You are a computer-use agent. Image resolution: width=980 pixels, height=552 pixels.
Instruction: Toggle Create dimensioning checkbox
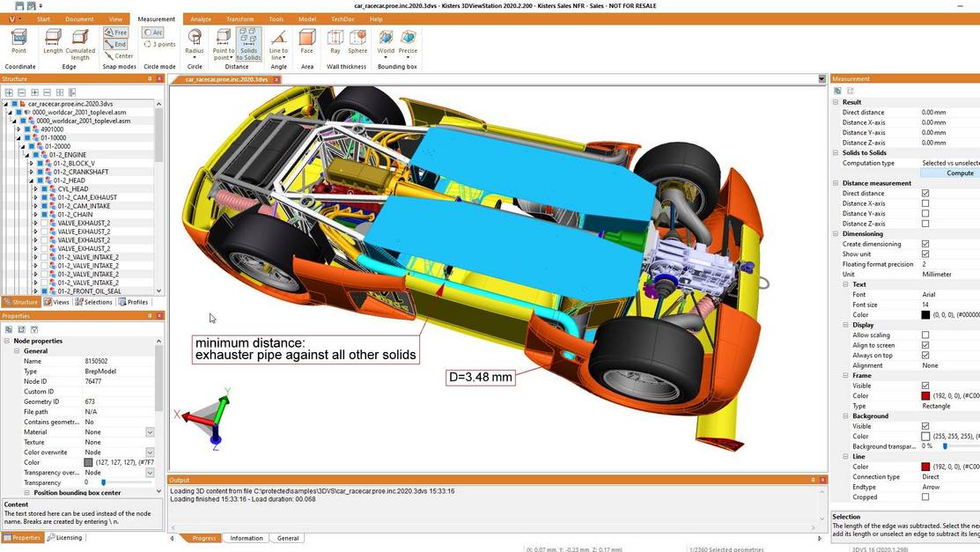(x=925, y=244)
